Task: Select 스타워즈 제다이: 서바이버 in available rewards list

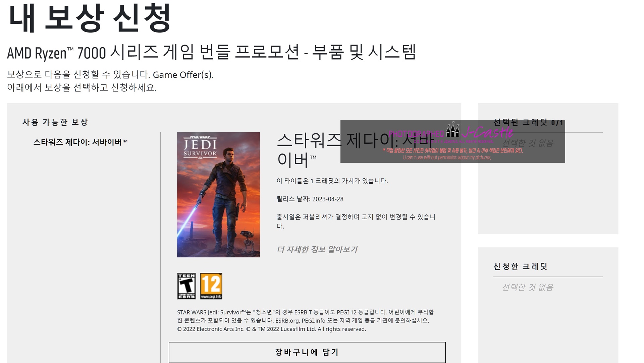Action: 80,142
